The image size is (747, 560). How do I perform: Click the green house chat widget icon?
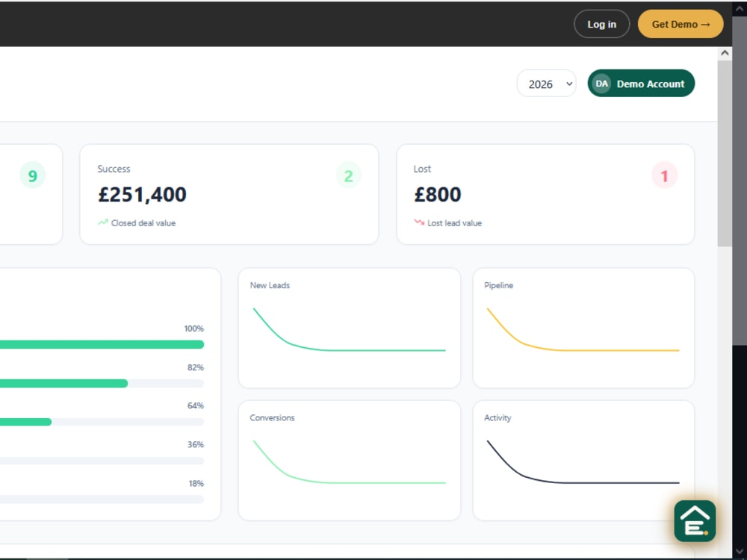point(695,520)
